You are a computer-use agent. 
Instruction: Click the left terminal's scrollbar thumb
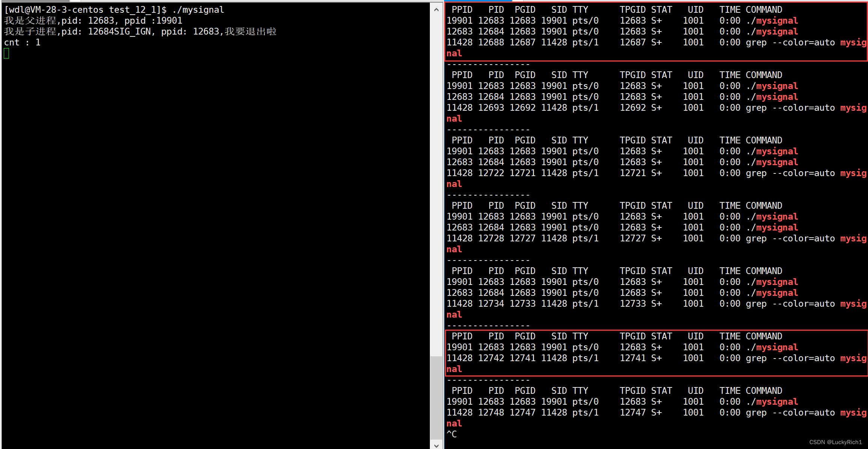[x=436, y=397]
